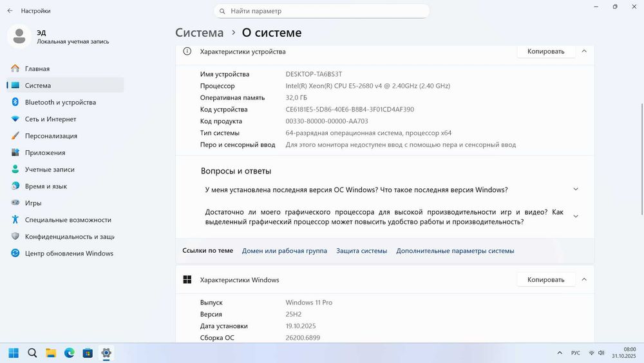Collapse the Характеристики устройства section
This screenshot has height=363, width=644.
tap(584, 52)
